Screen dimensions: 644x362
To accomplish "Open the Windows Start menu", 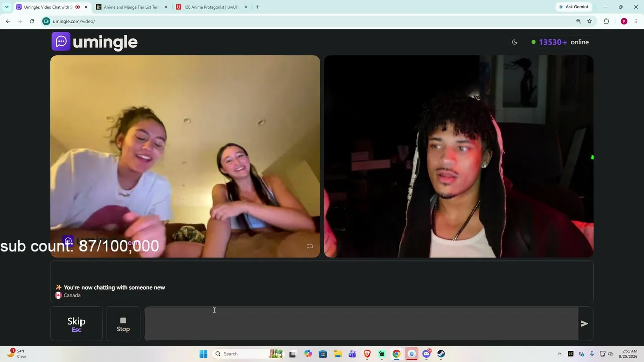I will 203,354.
